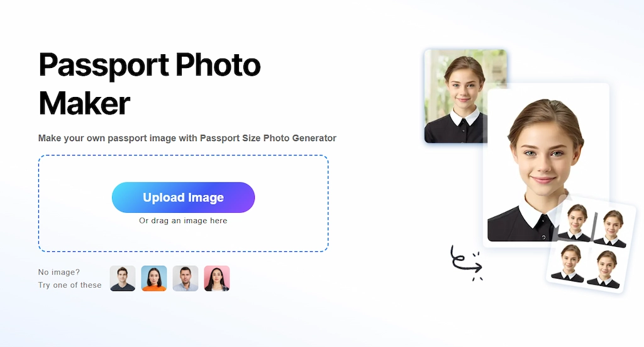Viewport: 644px width, 347px height.
Task: Select the sample man in dark t-shirt
Action: pos(123,278)
